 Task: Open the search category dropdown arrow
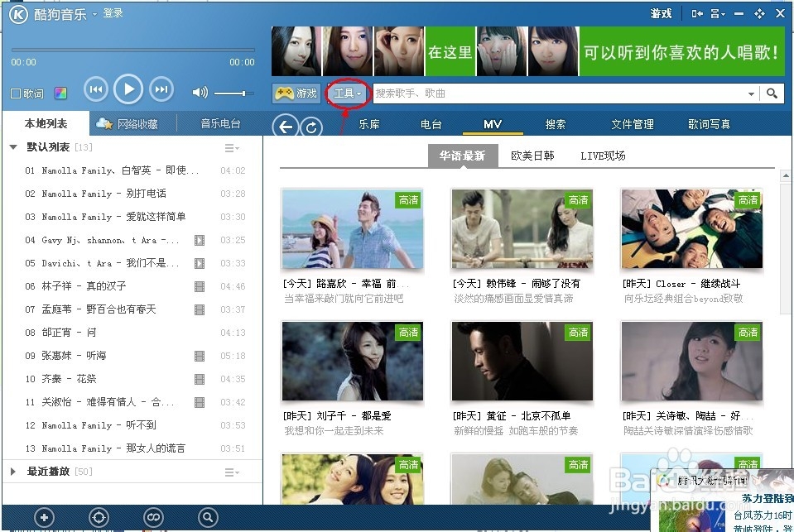click(x=750, y=93)
